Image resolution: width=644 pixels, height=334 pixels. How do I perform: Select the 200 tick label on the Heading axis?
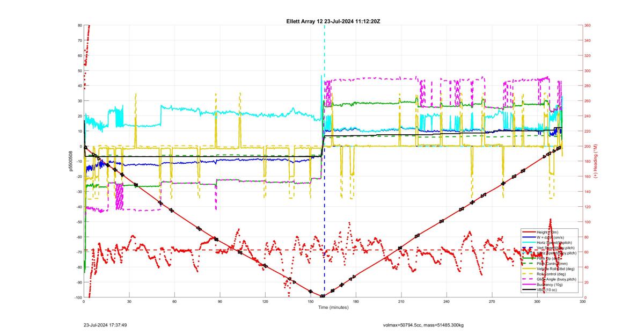(x=588, y=146)
